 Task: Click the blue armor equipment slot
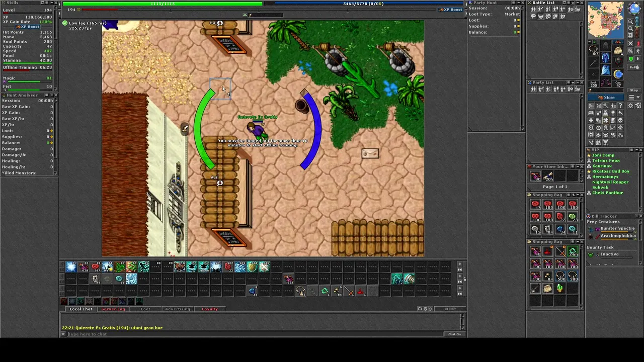point(606,58)
